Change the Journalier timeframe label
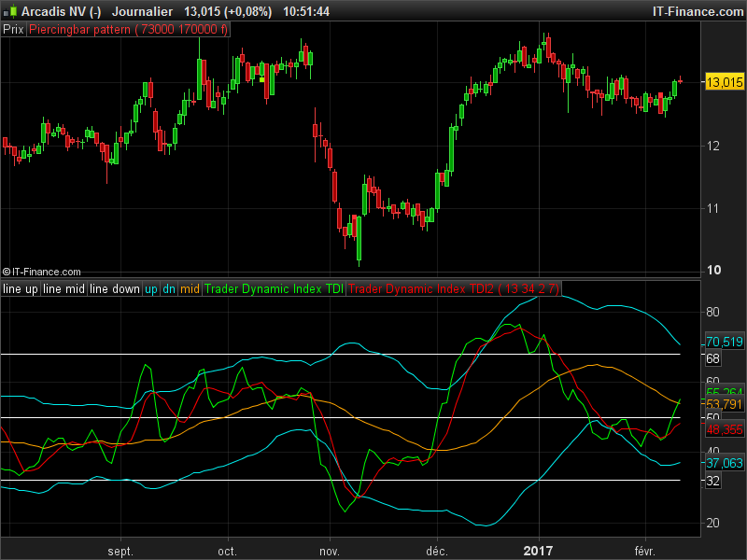The image size is (747, 560). [x=142, y=11]
